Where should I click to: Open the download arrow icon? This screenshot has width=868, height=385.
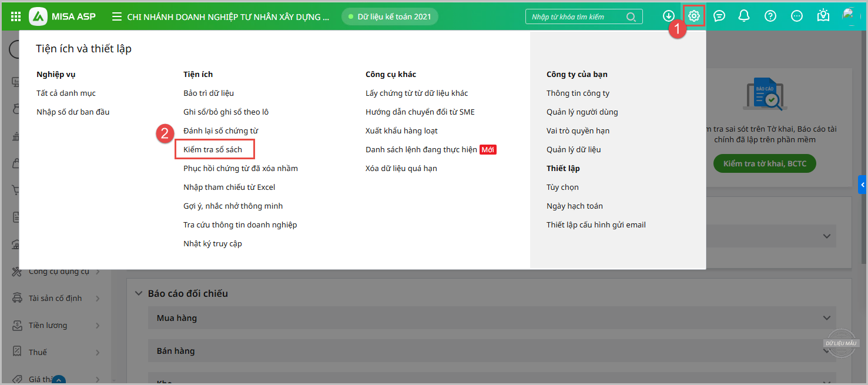(669, 16)
